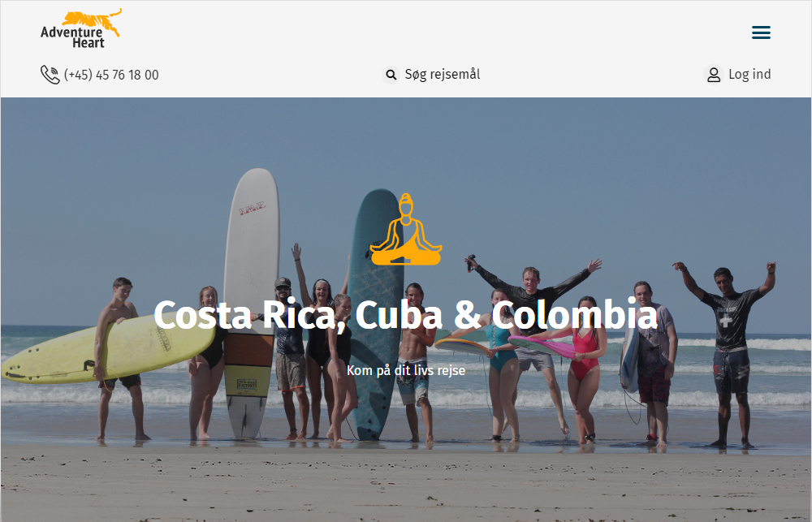Open the hamburger navigation menu
This screenshot has width=812, height=522.
point(761,32)
